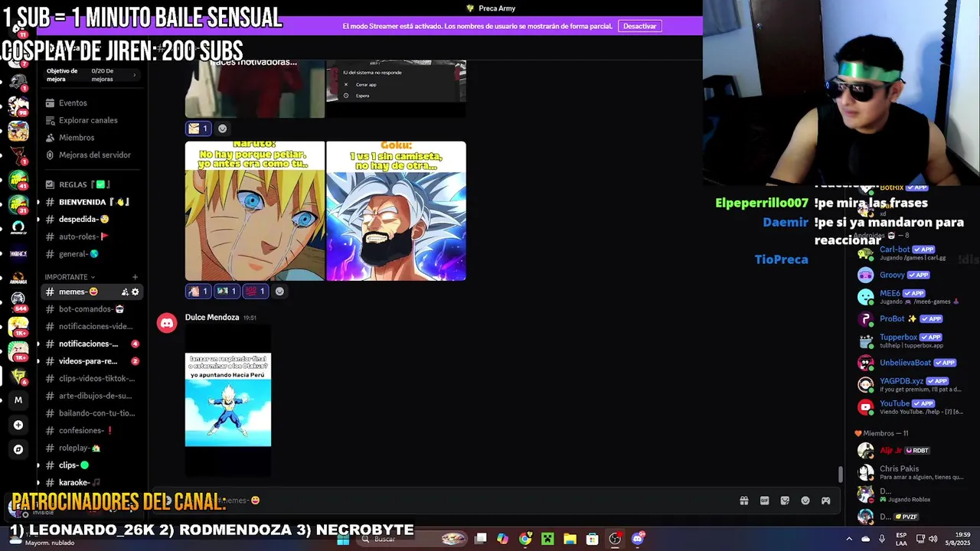Screen dimensions: 980x551
Task: Open the auto-roles channel
Action: 90,236
